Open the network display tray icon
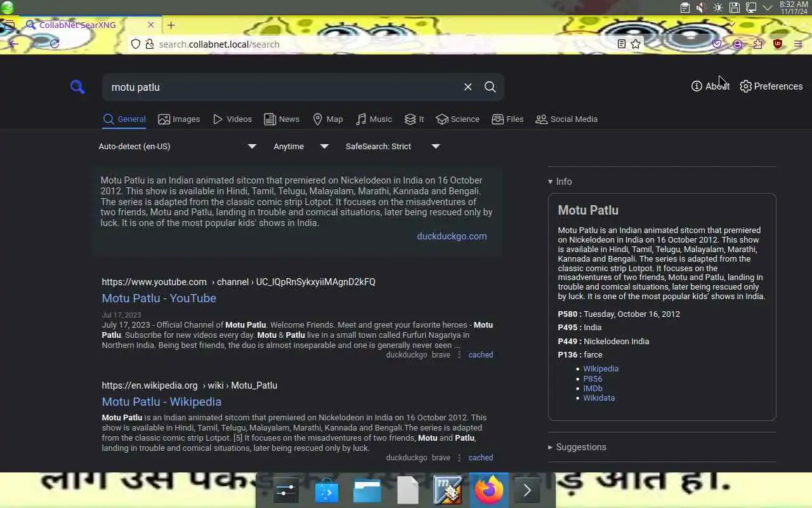 point(750,8)
